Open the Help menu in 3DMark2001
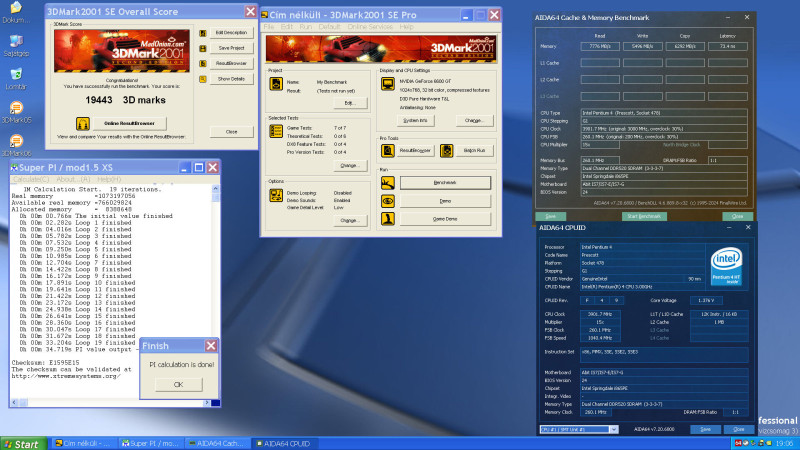The height and width of the screenshot is (450, 800). (406, 27)
